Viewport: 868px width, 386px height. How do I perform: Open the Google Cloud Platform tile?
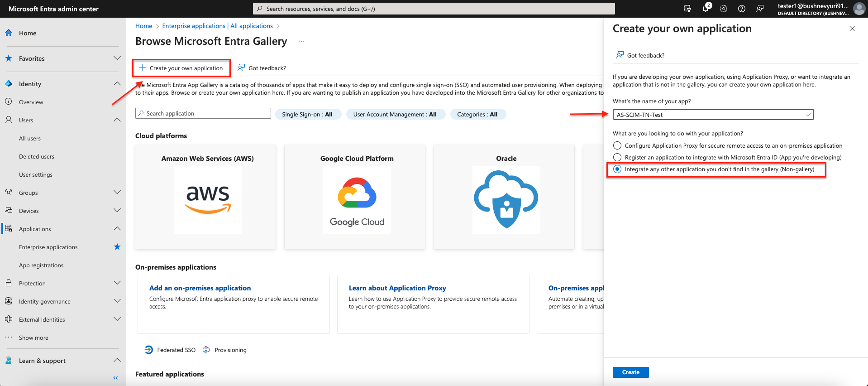(355, 197)
